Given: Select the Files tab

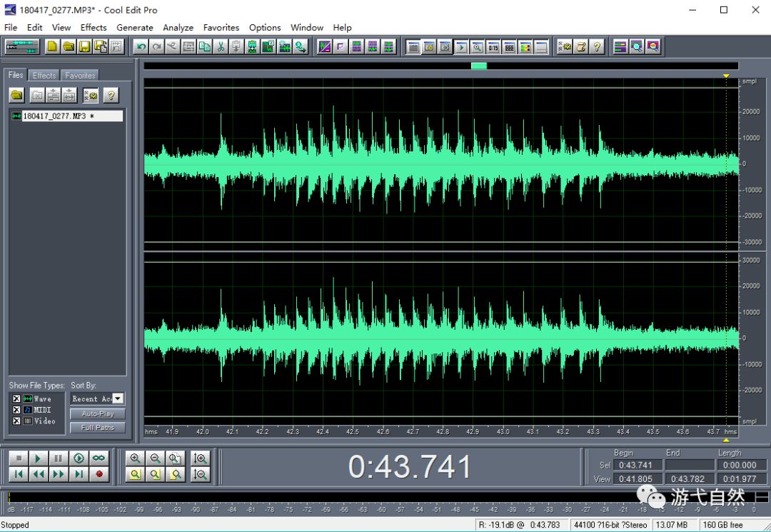Looking at the screenshot, I should pyautogui.click(x=16, y=75).
